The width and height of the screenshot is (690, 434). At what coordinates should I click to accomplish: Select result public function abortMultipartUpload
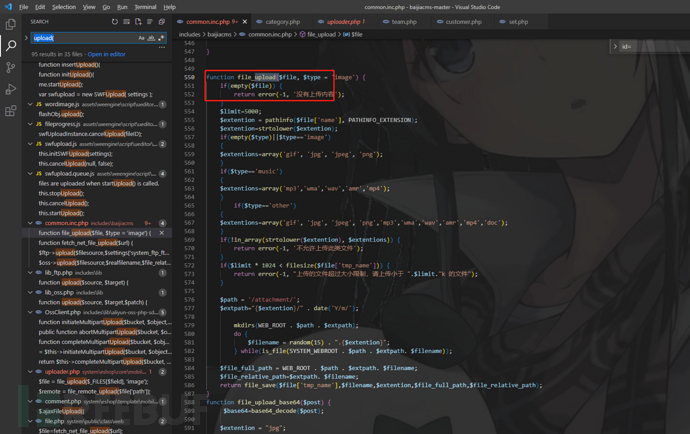pos(105,332)
